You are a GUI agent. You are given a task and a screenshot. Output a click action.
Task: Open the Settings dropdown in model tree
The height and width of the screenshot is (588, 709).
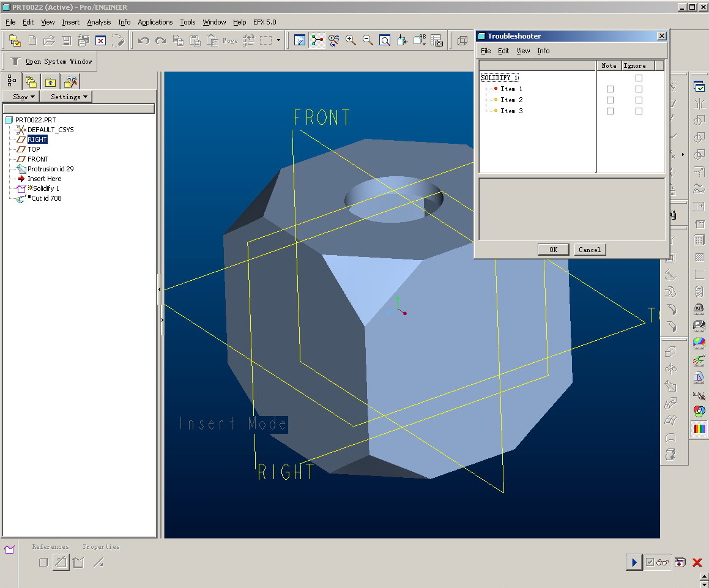(66, 97)
